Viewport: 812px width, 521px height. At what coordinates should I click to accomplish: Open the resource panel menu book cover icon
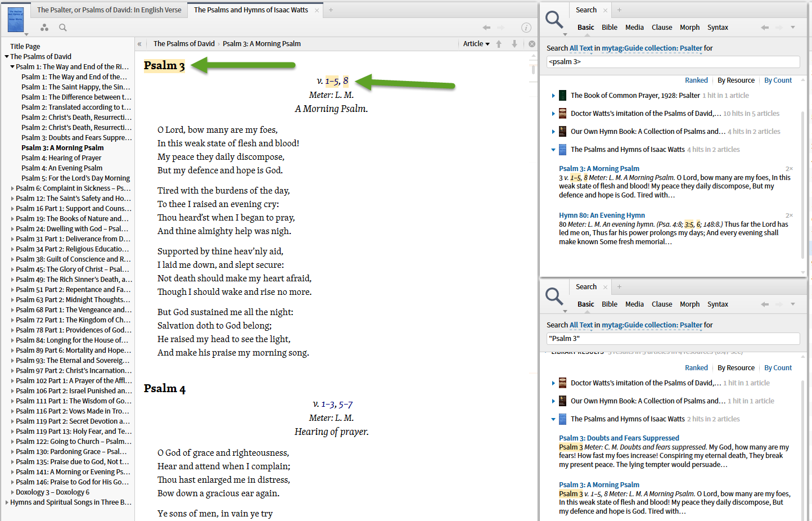click(x=16, y=20)
